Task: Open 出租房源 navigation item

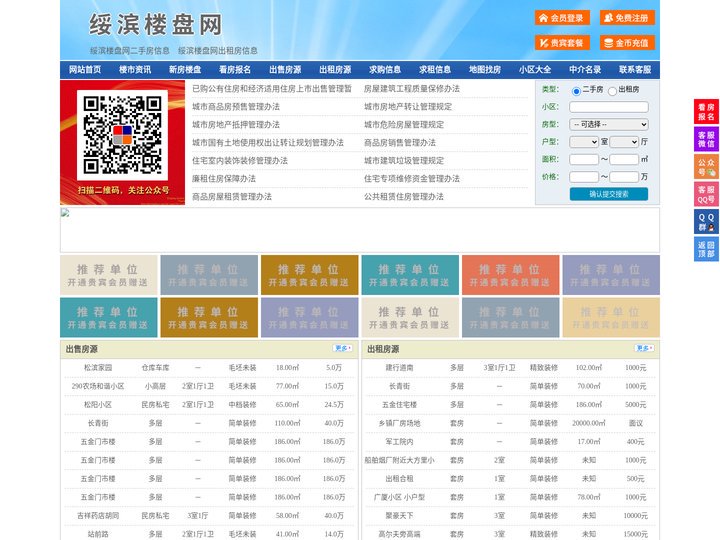Action: [x=335, y=70]
